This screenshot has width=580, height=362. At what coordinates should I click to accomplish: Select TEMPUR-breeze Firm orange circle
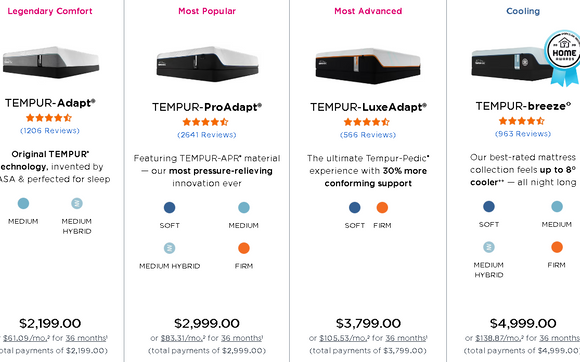tap(557, 247)
